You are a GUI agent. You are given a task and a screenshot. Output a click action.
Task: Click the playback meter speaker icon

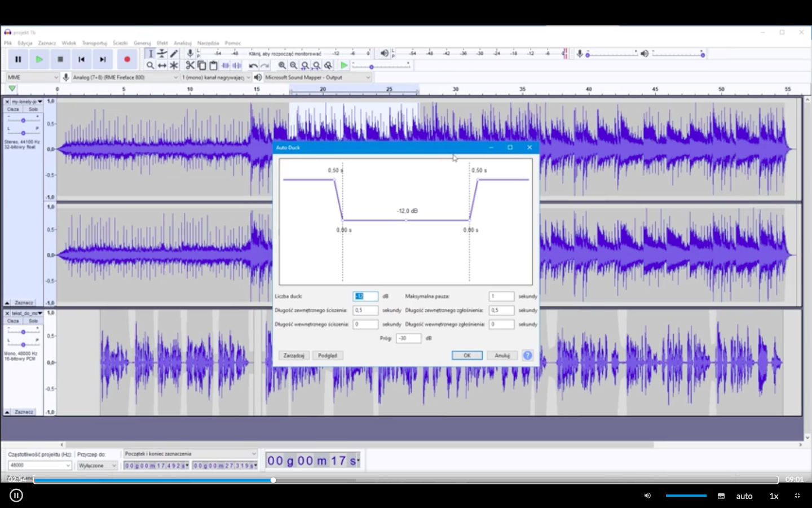[385, 54]
